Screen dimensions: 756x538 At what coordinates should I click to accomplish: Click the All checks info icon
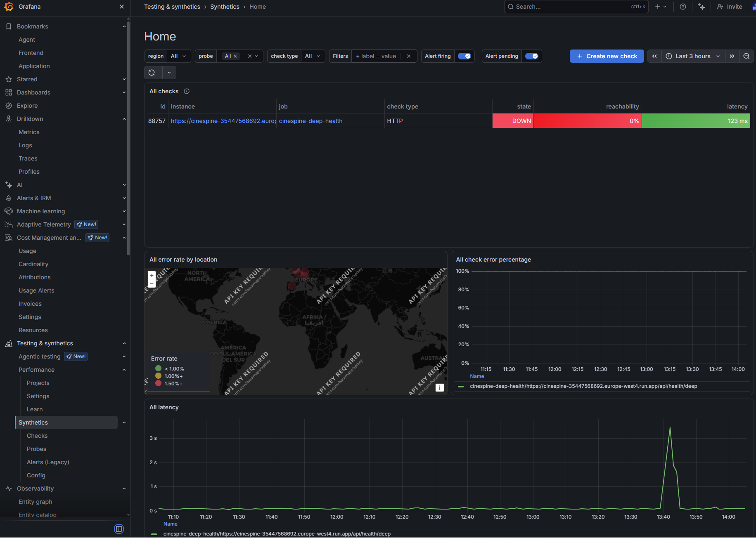click(x=187, y=91)
